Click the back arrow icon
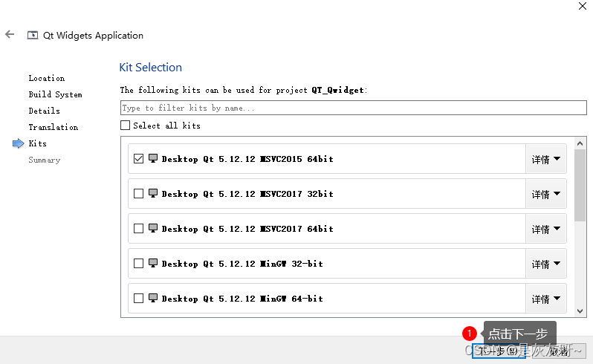 10,35
